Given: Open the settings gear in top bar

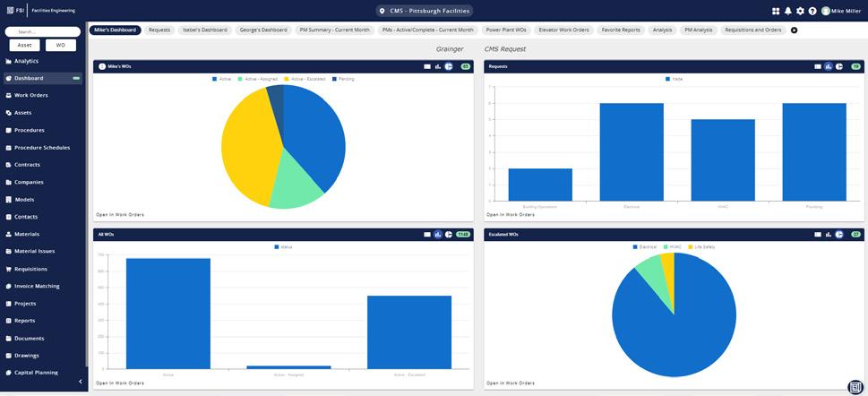Looking at the screenshot, I should [x=800, y=11].
